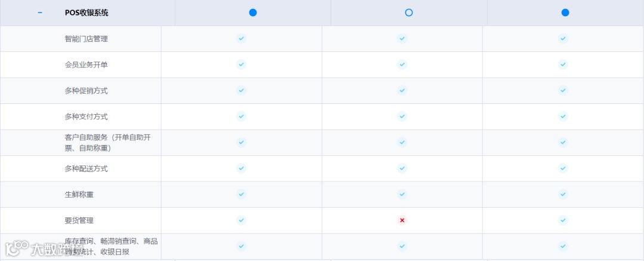Click the 会员业务开单 row label
The height and width of the screenshot is (261, 644).
coord(86,65)
